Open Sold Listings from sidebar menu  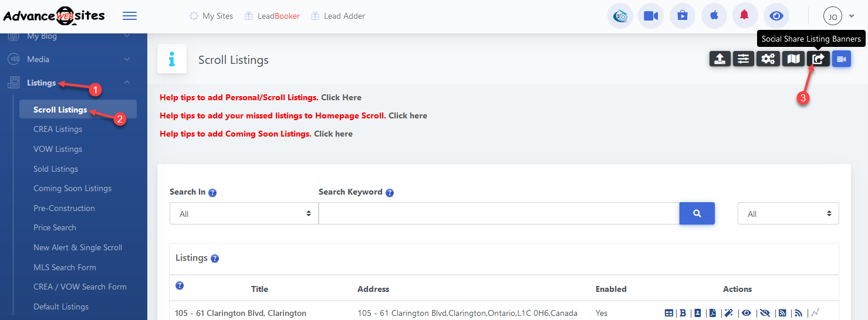click(56, 169)
